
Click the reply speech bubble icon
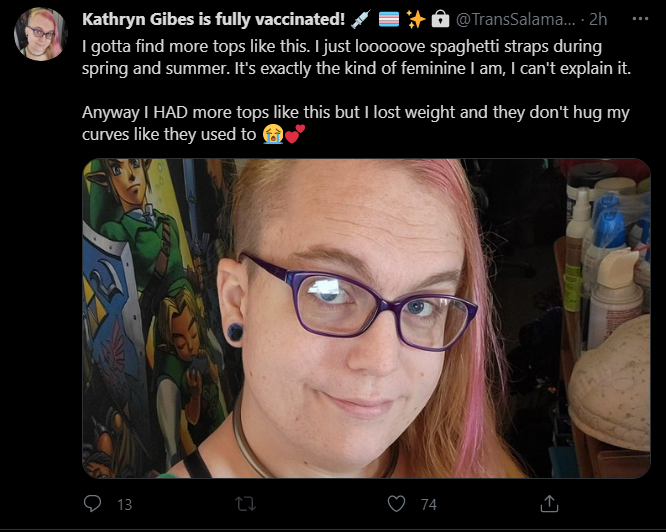coord(92,504)
